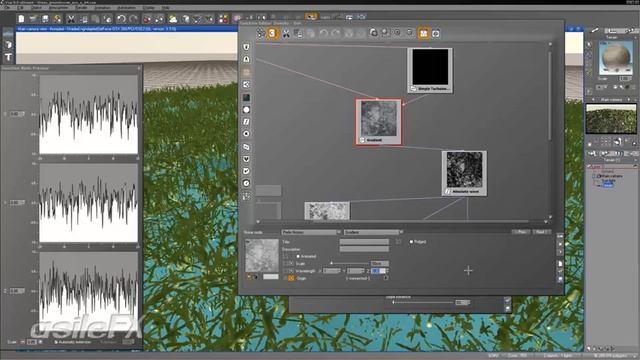
Task: Add an Output node from the node sidebar
Action: coord(246,60)
